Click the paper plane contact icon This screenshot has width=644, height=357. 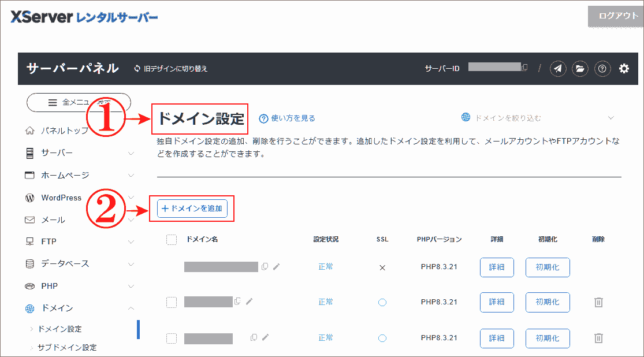point(557,69)
